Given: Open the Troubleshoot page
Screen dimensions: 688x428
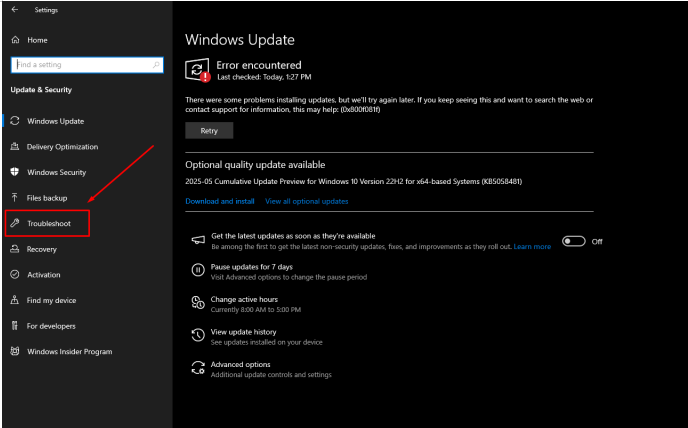Looking at the screenshot, I should coord(49,223).
